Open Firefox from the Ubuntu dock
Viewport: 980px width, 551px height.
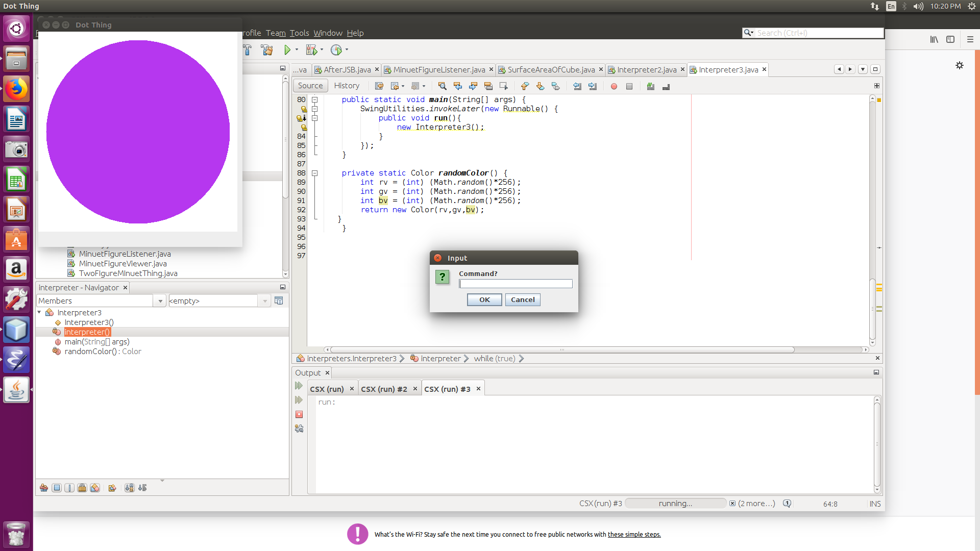click(x=16, y=89)
